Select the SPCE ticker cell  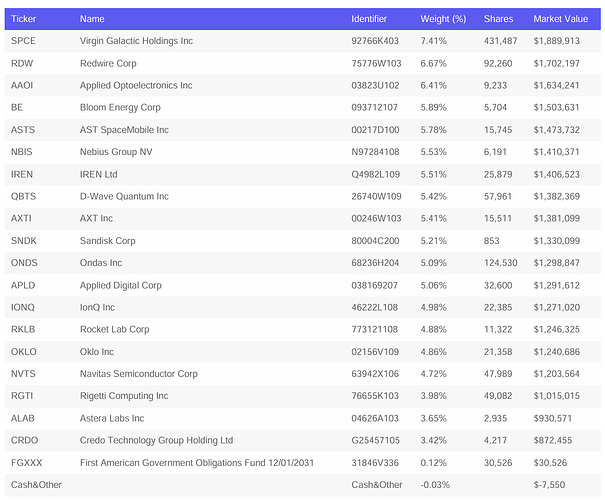coord(23,41)
